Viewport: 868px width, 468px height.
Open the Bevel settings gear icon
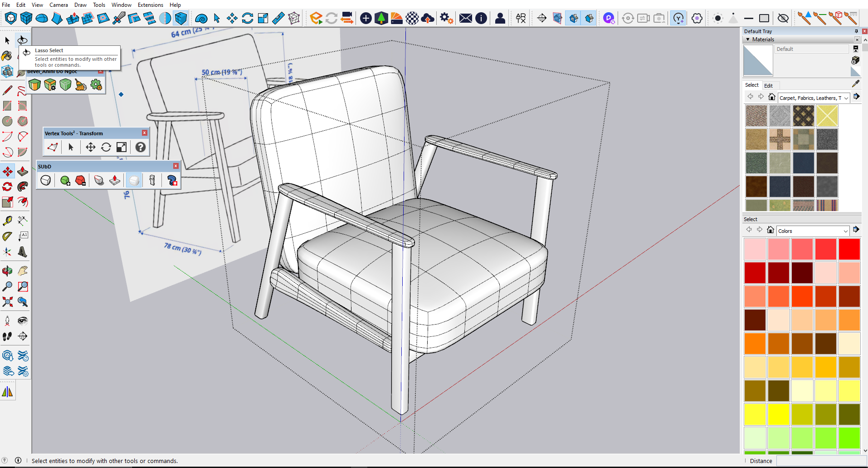click(x=96, y=85)
